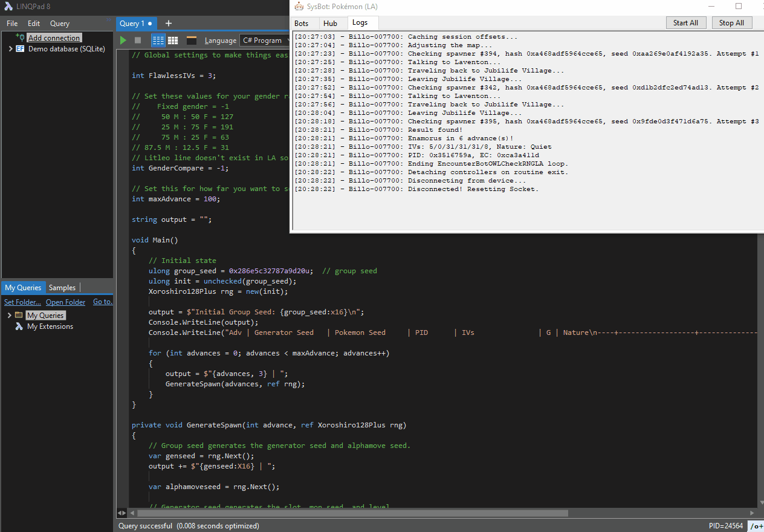The image size is (764, 532).
Task: Toggle the /o+ optimization indicator
Action: click(756, 526)
